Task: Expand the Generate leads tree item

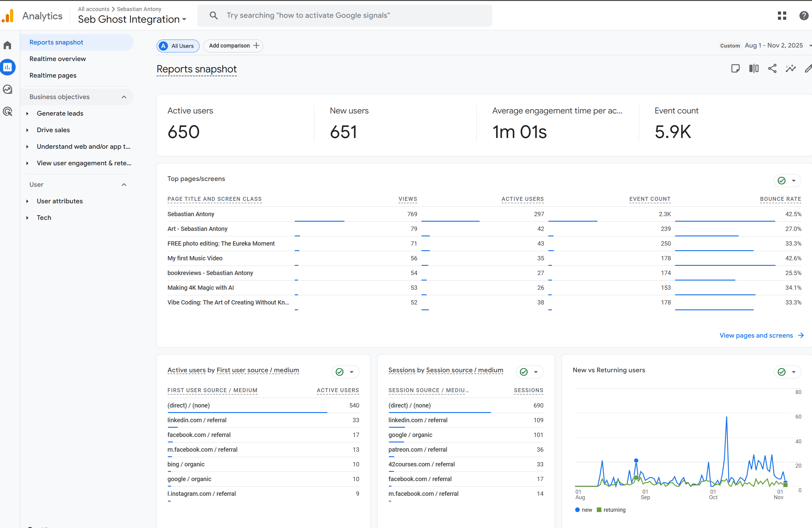Action: pyautogui.click(x=27, y=113)
